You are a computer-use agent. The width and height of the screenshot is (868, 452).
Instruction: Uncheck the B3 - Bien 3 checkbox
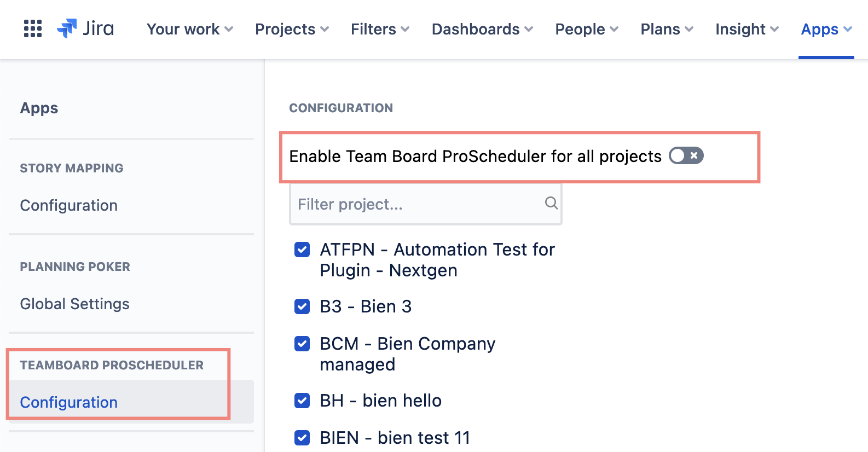[x=302, y=306]
